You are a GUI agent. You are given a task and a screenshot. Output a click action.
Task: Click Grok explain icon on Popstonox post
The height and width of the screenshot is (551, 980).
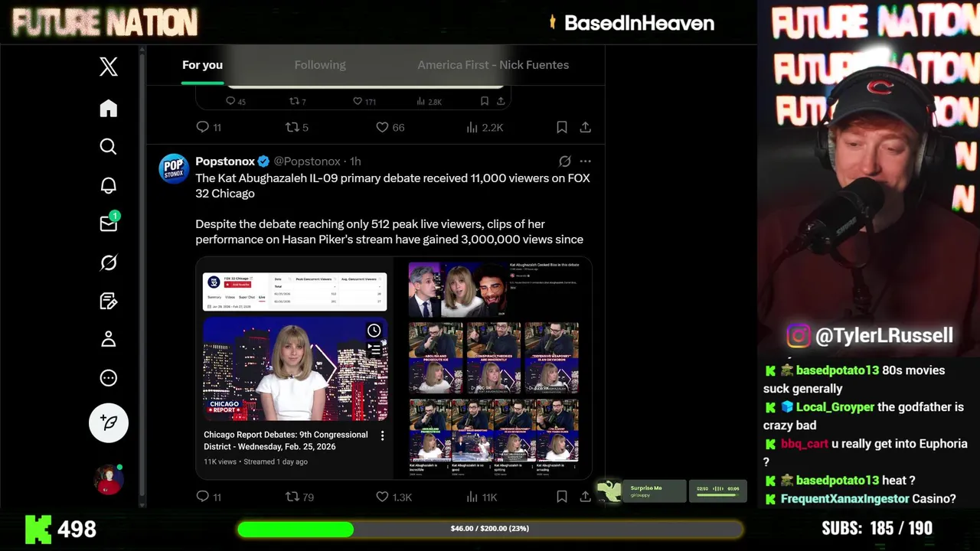click(x=565, y=161)
